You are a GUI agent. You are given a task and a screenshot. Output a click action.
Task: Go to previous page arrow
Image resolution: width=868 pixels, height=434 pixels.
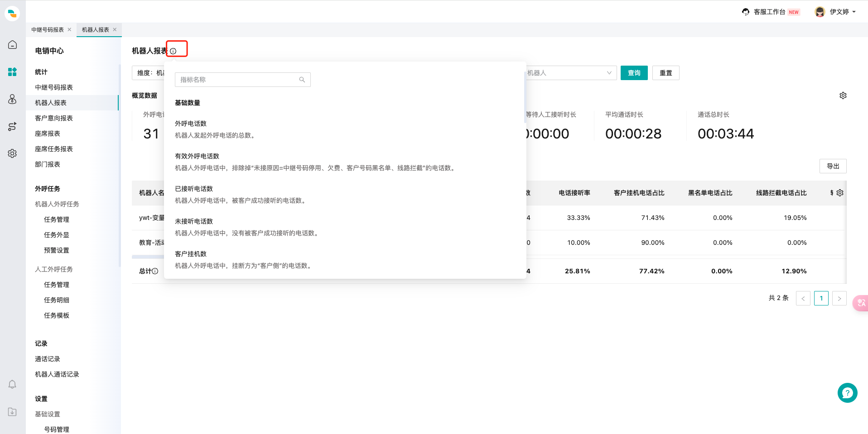coord(803,298)
